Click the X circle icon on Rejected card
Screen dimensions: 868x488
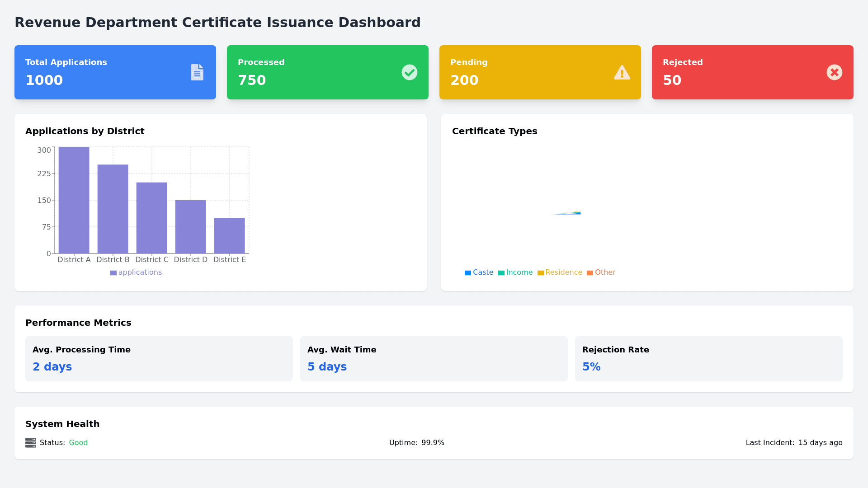pos(835,72)
